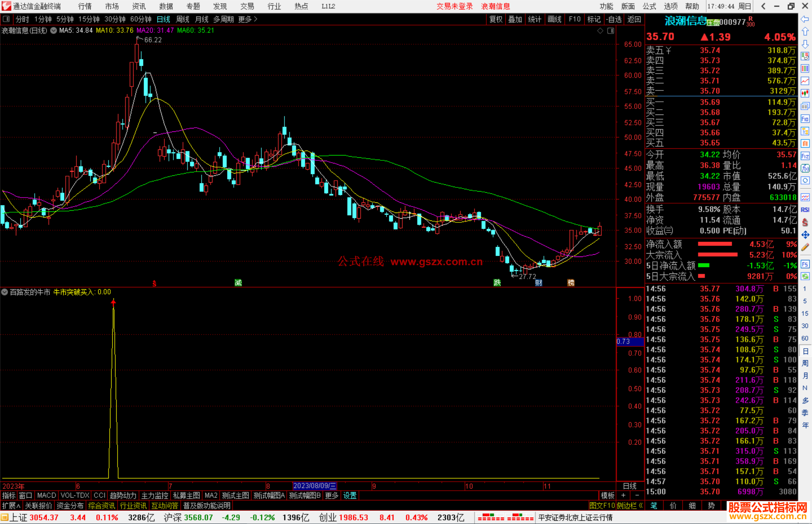
Task: Switch to the MACD indicator tab
Action: pyautogui.click(x=46, y=495)
